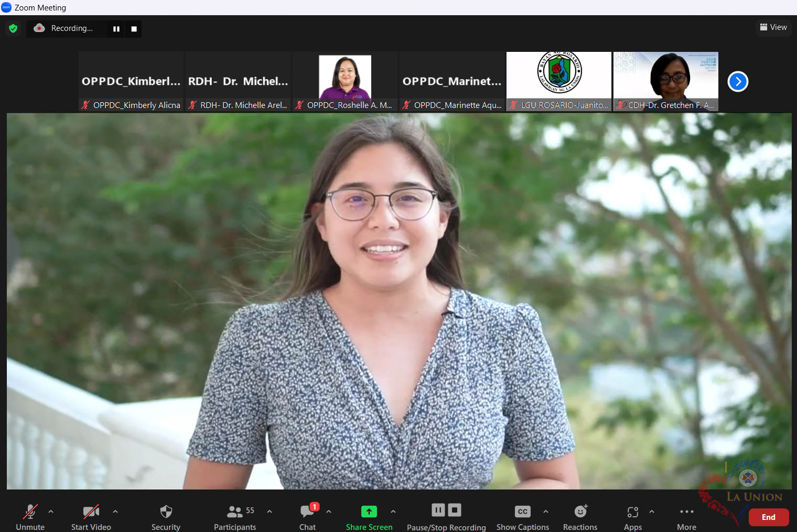
Task: Click the main speaker video
Action: pyautogui.click(x=399, y=301)
